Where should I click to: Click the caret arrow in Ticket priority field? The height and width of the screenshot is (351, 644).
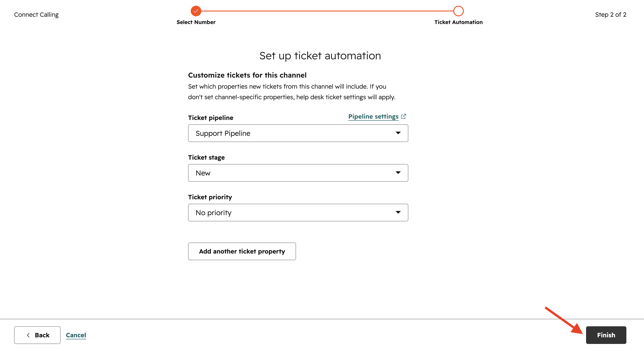(x=398, y=212)
